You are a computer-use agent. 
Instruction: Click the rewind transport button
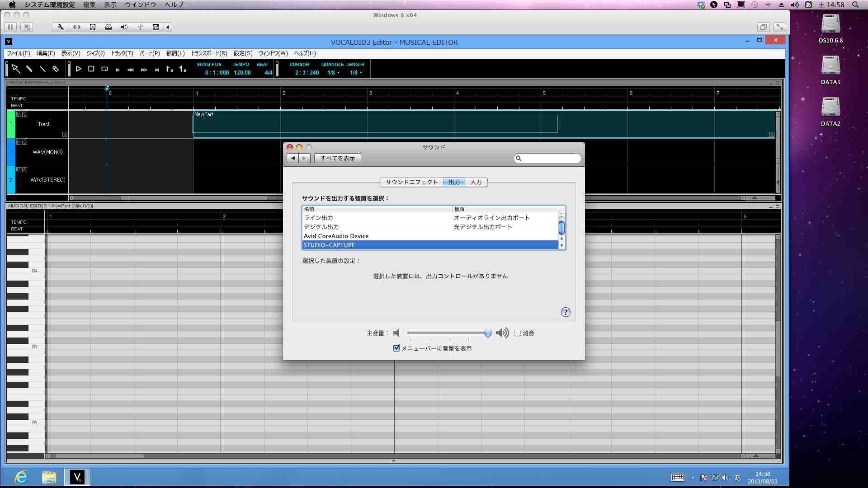(x=131, y=70)
